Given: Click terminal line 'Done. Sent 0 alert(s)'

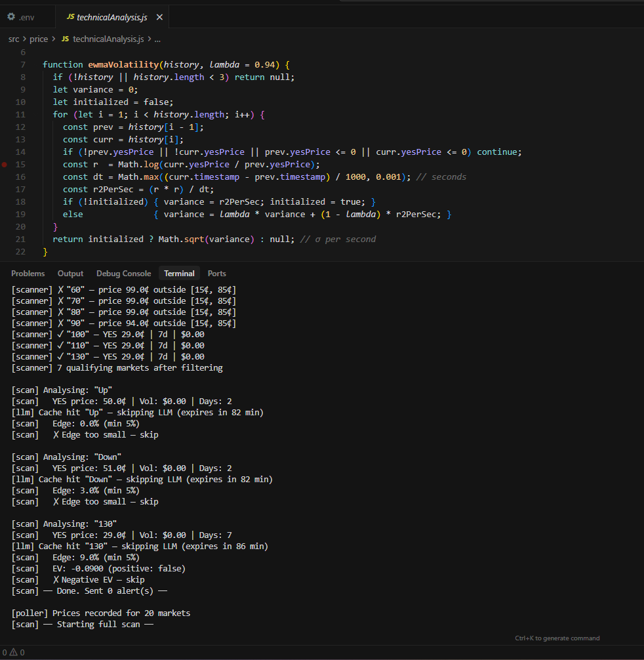Looking at the screenshot, I should pyautogui.click(x=89, y=591).
